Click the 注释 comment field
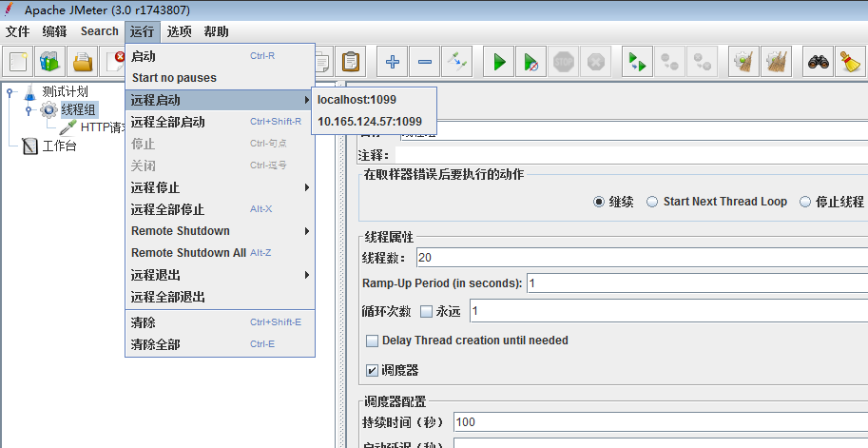Image resolution: width=868 pixels, height=448 pixels. click(x=631, y=155)
